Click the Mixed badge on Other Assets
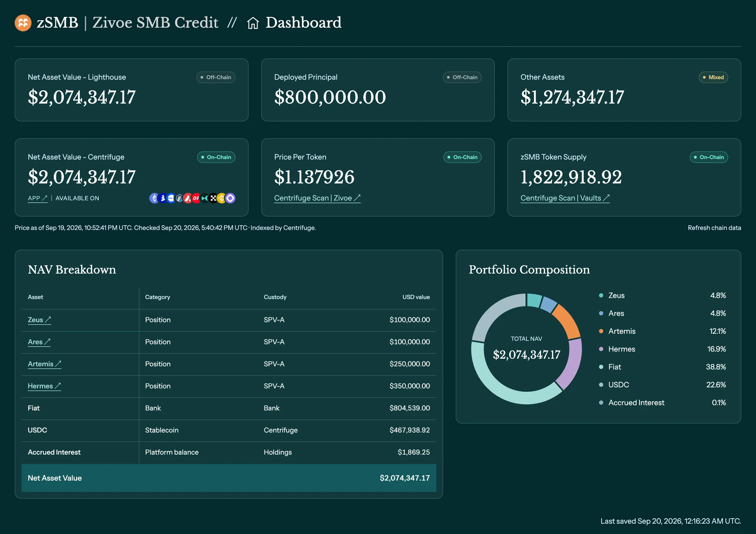 tap(713, 77)
